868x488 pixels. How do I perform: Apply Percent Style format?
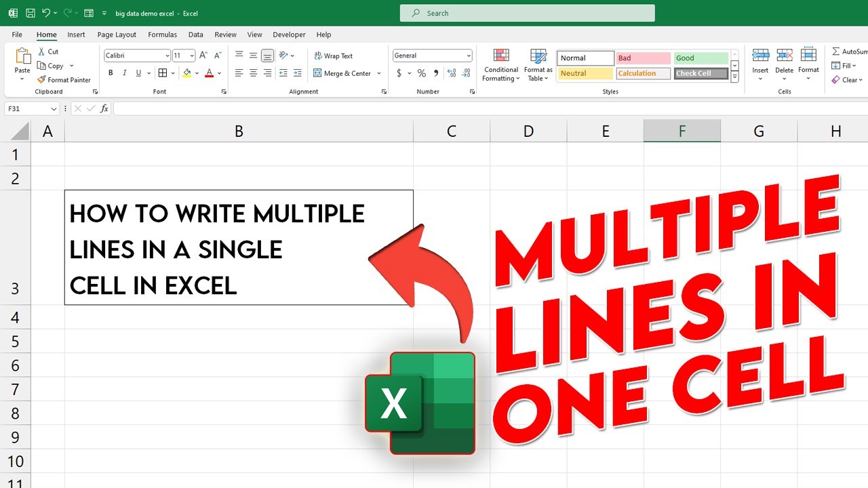[x=421, y=73]
